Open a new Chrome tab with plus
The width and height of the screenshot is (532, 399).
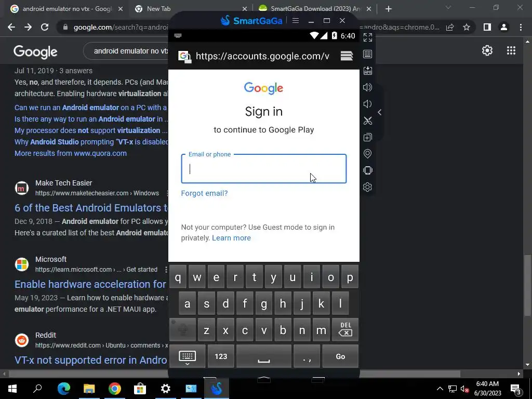[389, 9]
